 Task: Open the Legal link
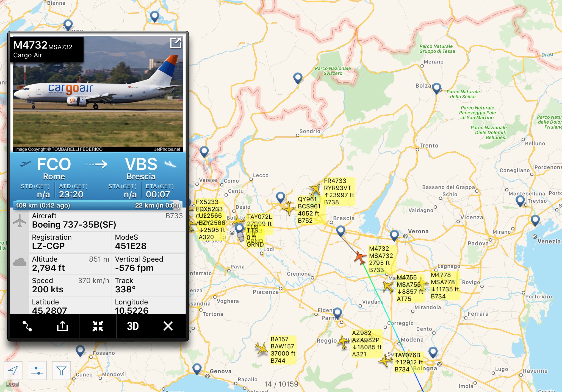click(13, 384)
